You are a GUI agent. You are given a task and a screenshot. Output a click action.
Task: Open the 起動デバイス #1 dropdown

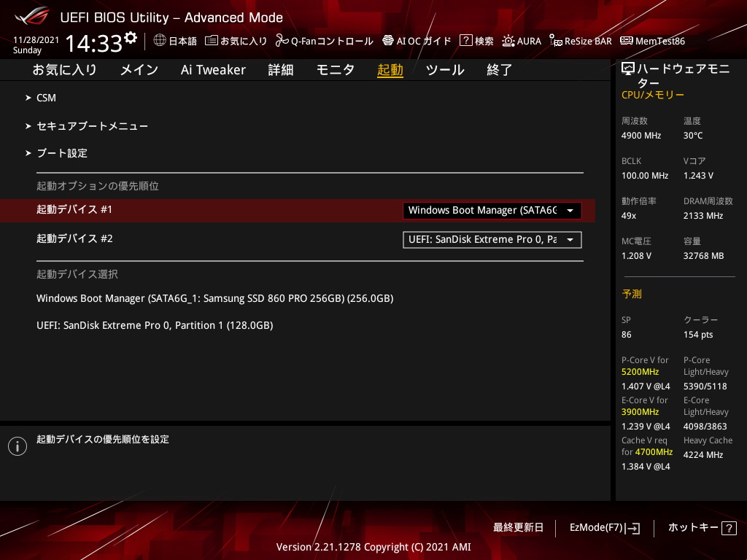coord(492,211)
